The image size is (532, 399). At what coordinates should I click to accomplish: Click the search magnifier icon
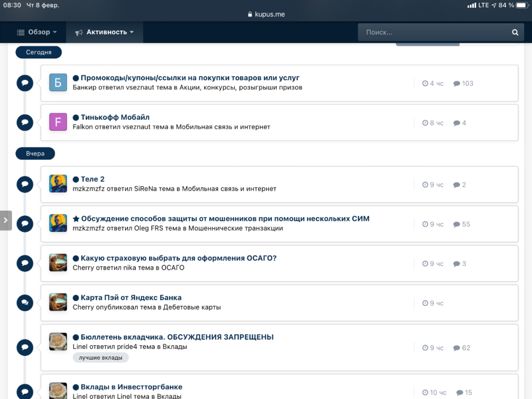pos(515,32)
